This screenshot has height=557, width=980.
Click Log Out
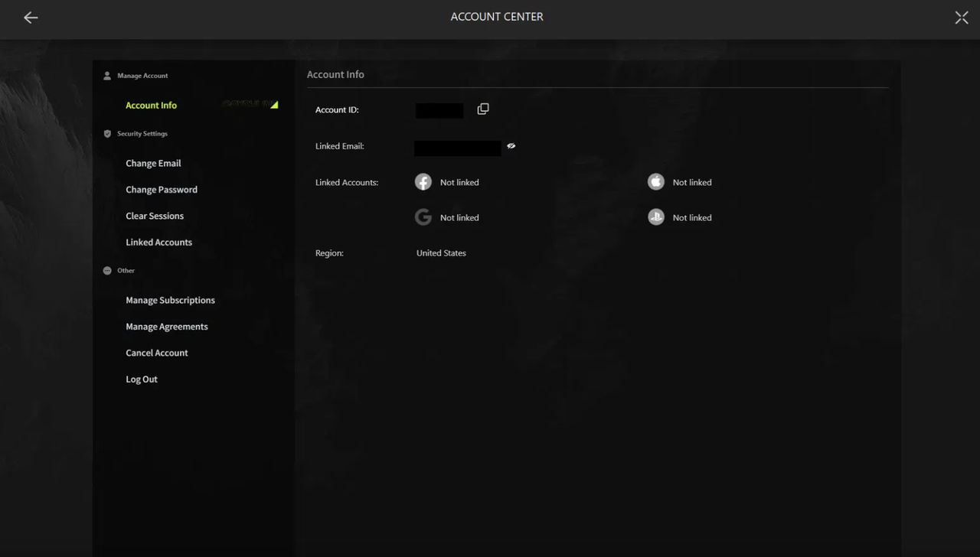(141, 379)
